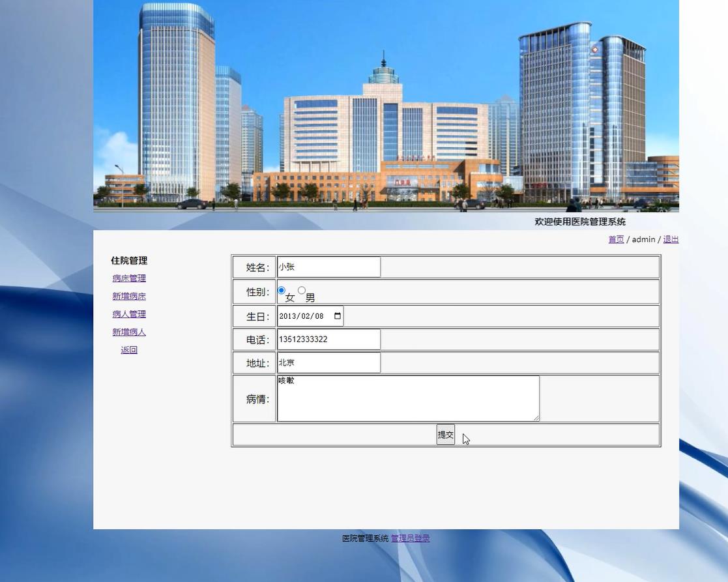Click the 欢迎使用医院管理系统 heading text
The image size is (728, 582).
click(x=580, y=222)
